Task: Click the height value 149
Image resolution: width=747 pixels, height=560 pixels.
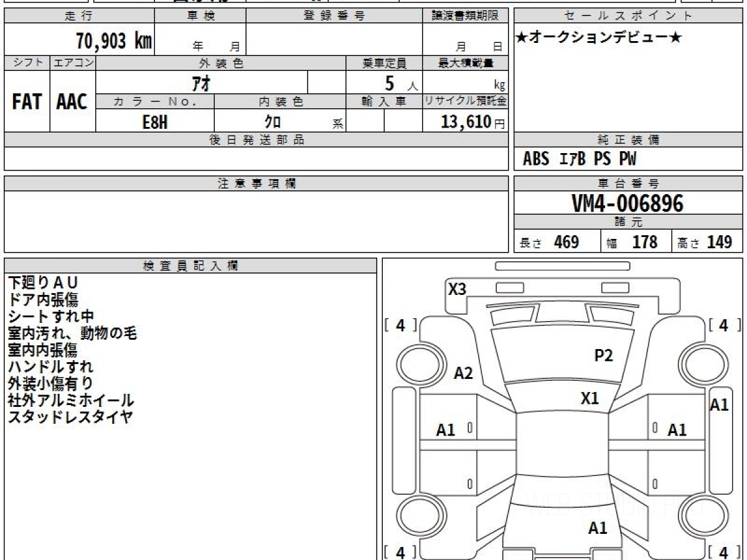Action: click(x=719, y=242)
